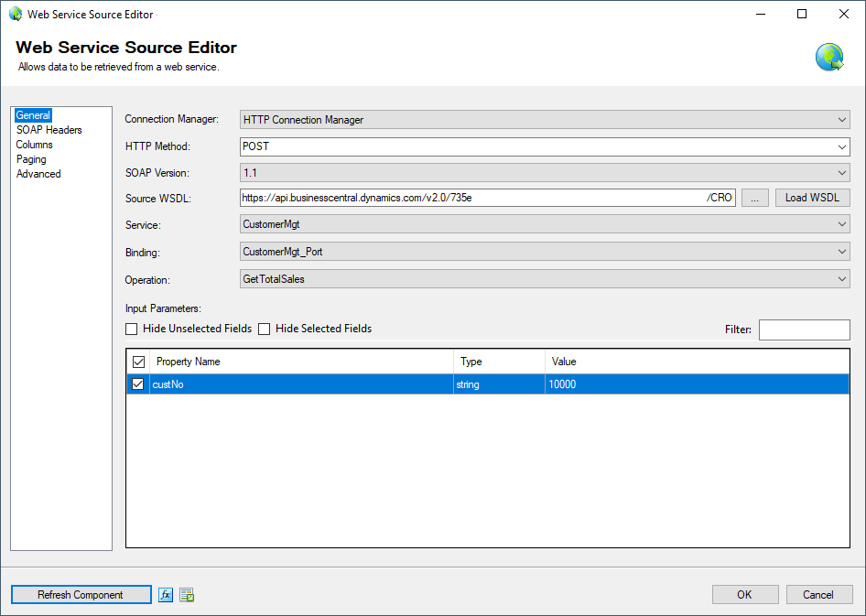The image size is (866, 616).
Task: Click inside the Filter text box
Action: click(804, 329)
